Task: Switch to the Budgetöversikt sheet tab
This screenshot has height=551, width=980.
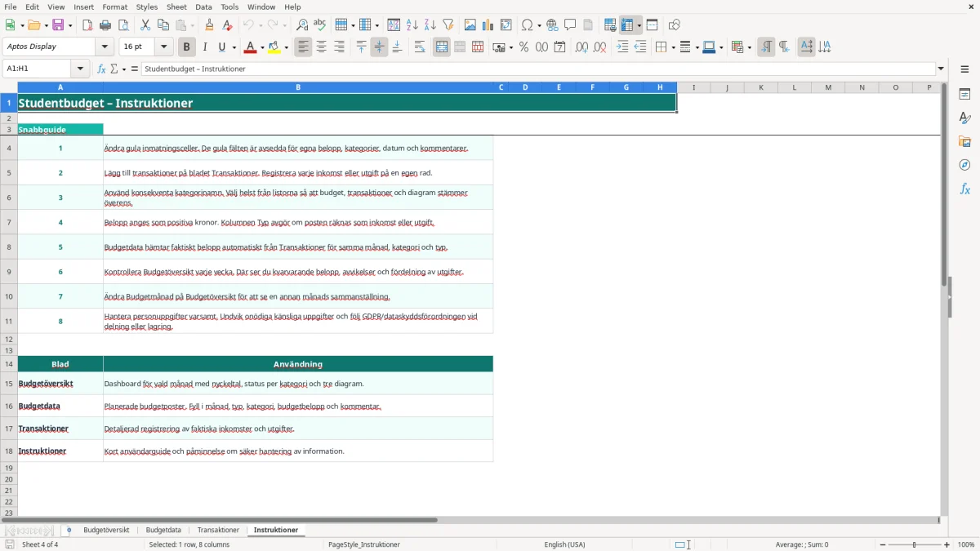Action: pos(106,531)
